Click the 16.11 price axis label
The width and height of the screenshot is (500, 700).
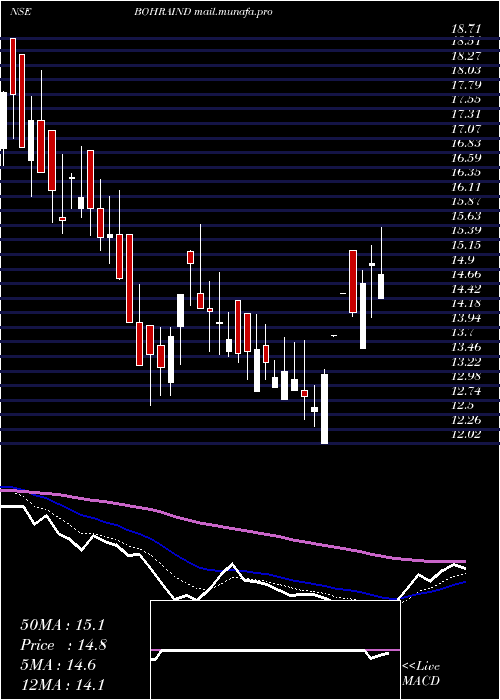[466, 187]
